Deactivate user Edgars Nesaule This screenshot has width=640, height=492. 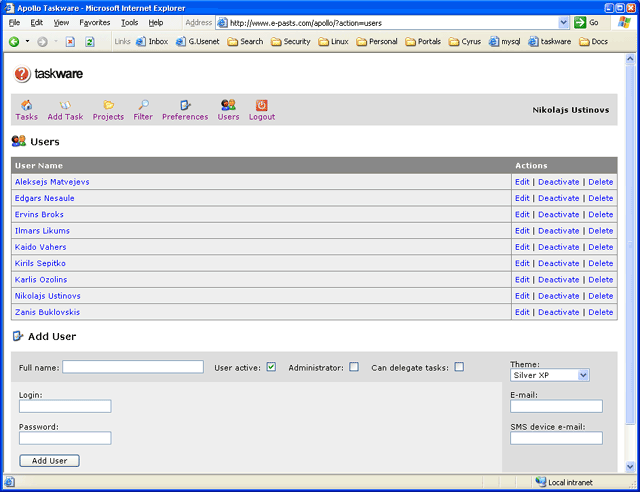coord(558,198)
